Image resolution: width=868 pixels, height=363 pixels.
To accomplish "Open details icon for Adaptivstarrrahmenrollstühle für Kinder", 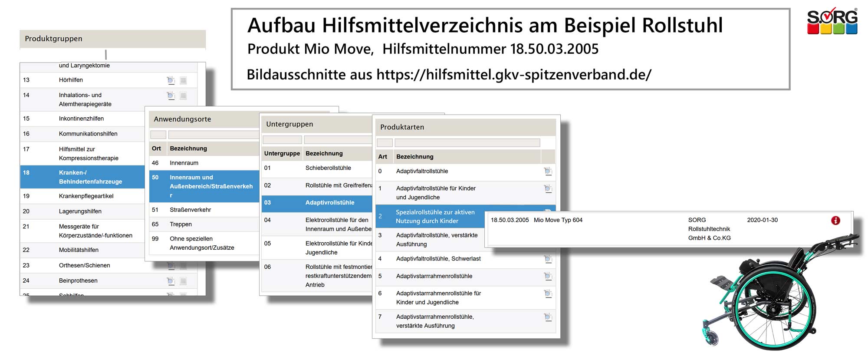I will pos(548,294).
